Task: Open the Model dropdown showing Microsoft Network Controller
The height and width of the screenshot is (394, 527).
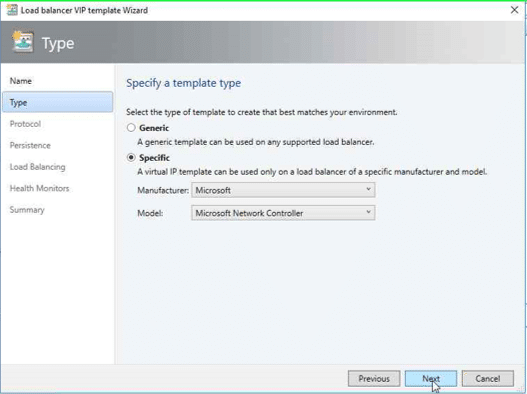Action: click(283, 213)
